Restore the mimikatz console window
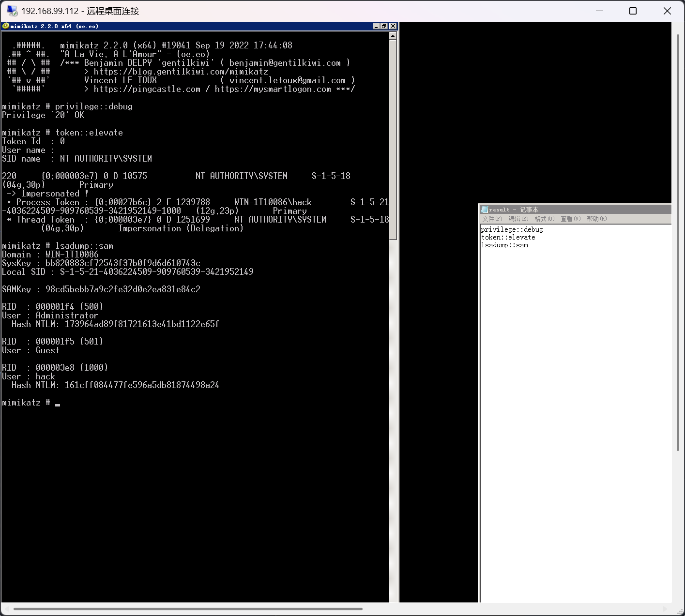 384,26
